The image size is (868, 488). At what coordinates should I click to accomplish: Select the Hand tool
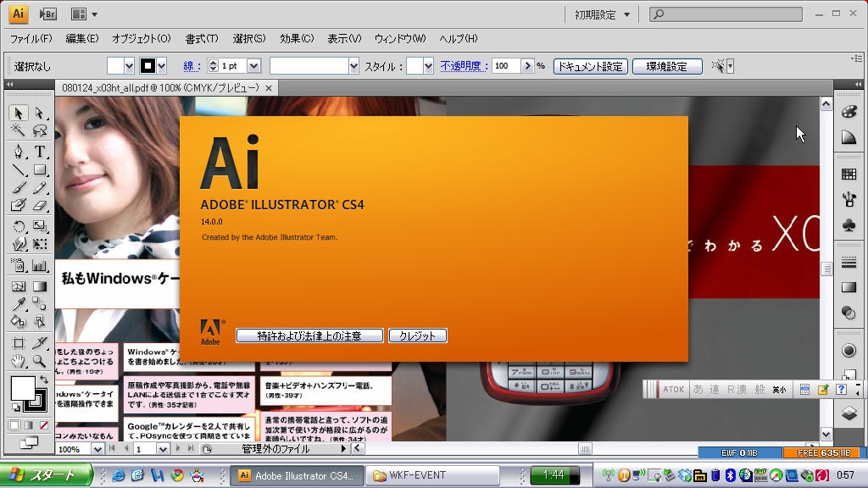coord(19,361)
